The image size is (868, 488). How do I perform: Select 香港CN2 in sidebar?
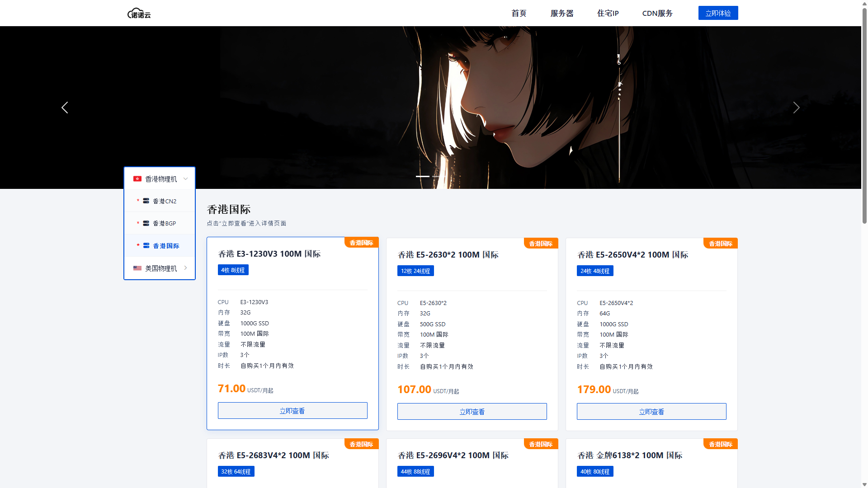(x=160, y=201)
